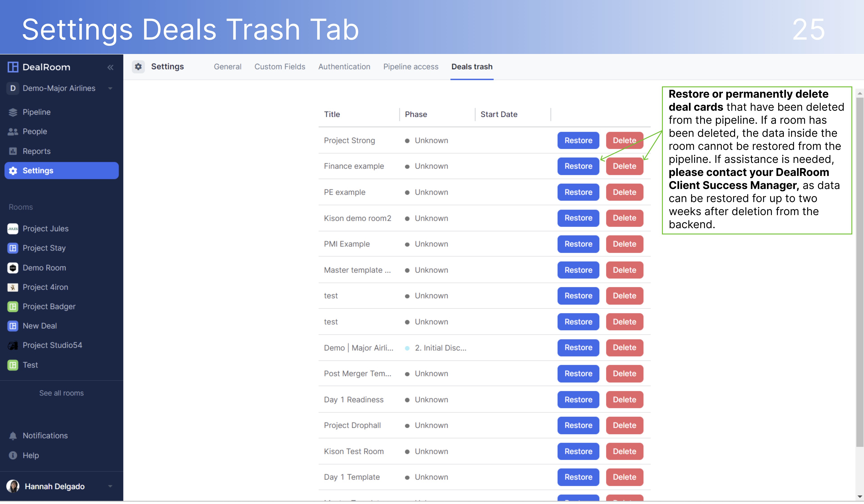Open the Demo Room icon

(x=13, y=268)
